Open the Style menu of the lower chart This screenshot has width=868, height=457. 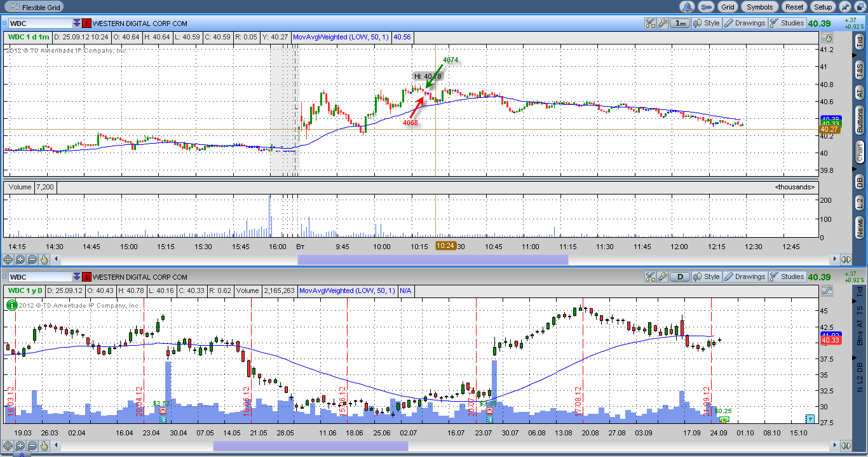click(x=707, y=277)
